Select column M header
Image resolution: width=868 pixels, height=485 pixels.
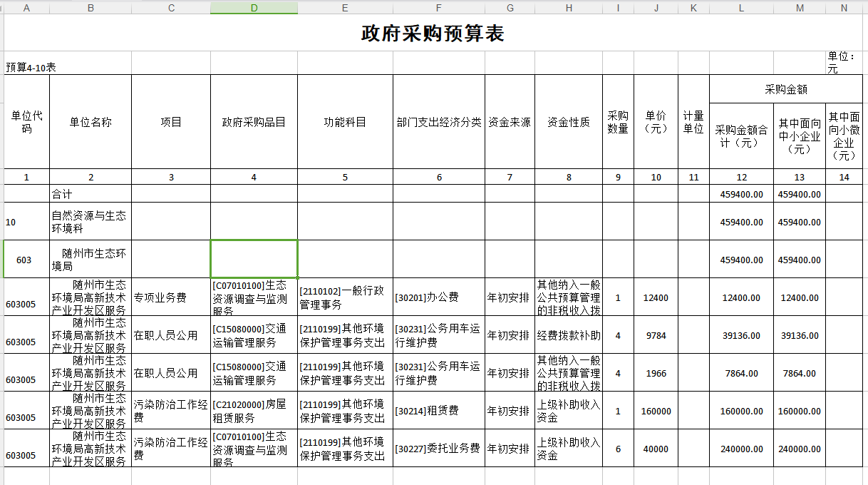(x=800, y=7)
